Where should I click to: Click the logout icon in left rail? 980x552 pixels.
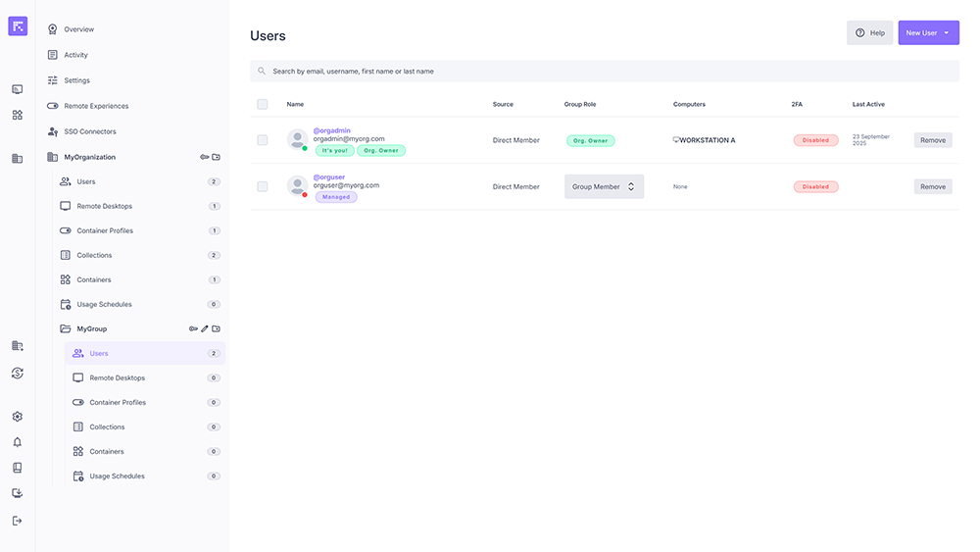click(x=17, y=521)
